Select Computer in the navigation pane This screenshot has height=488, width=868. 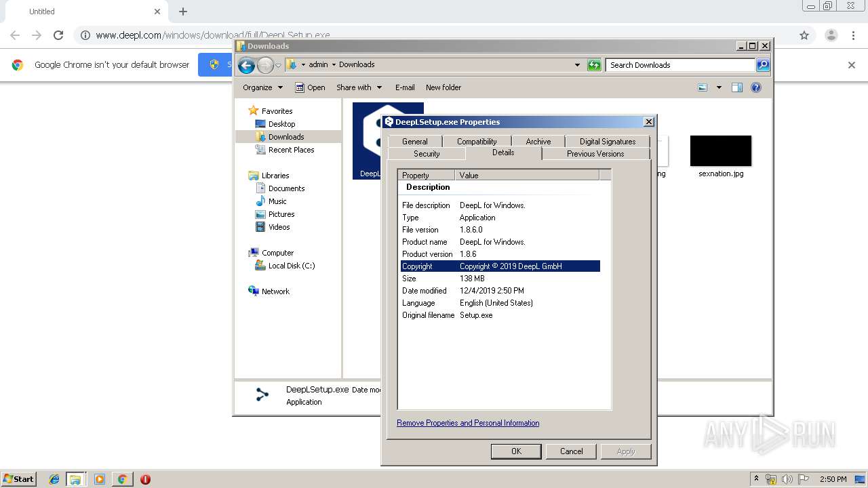pyautogui.click(x=277, y=253)
